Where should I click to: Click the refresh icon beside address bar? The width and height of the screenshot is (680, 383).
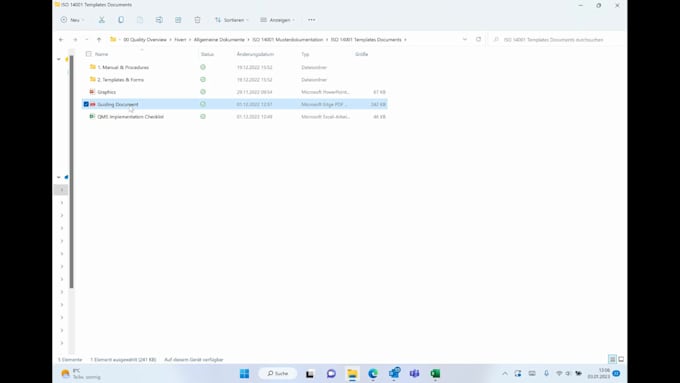478,39
